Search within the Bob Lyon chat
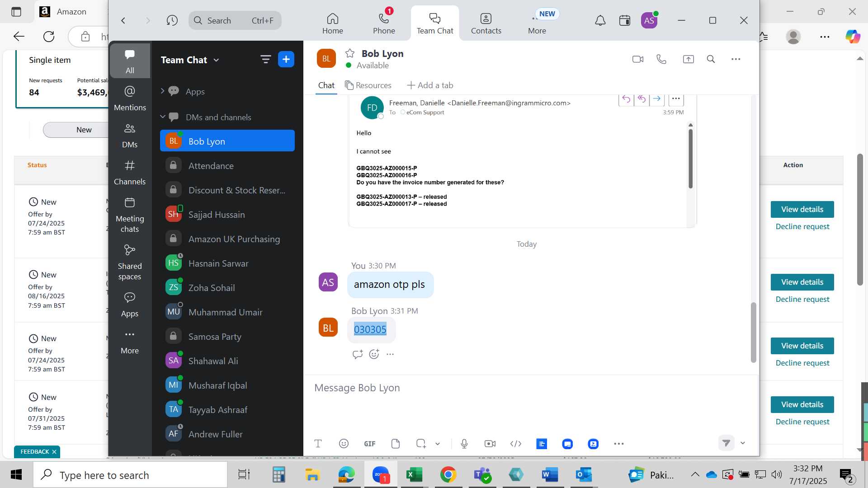This screenshot has height=488, width=868. (x=711, y=59)
